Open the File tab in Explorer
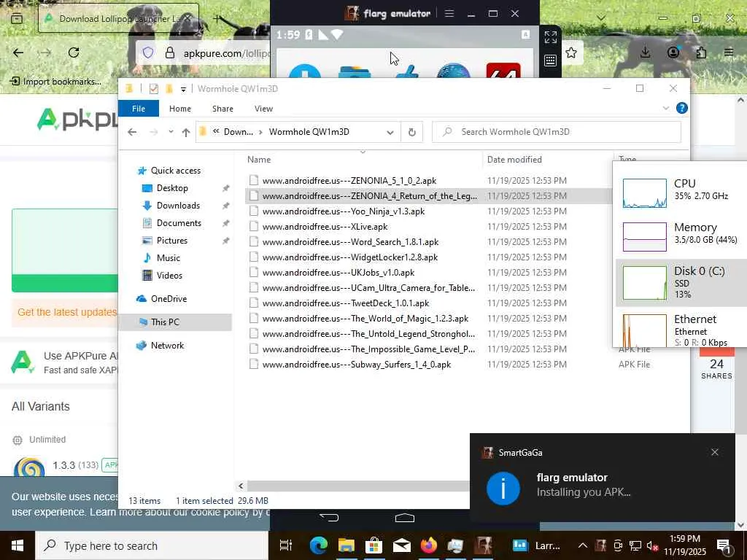Viewport: 747px width, 560px height. coord(139,109)
